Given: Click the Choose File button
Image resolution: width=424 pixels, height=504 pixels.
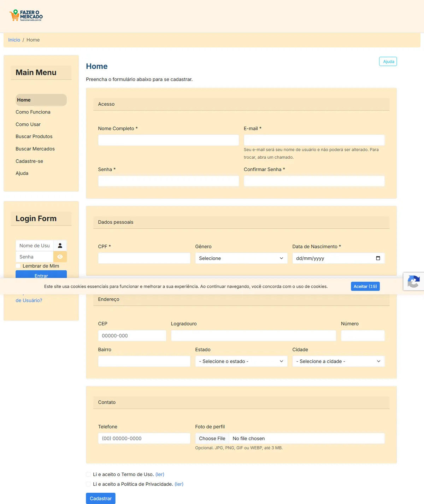Looking at the screenshot, I should [x=212, y=438].
